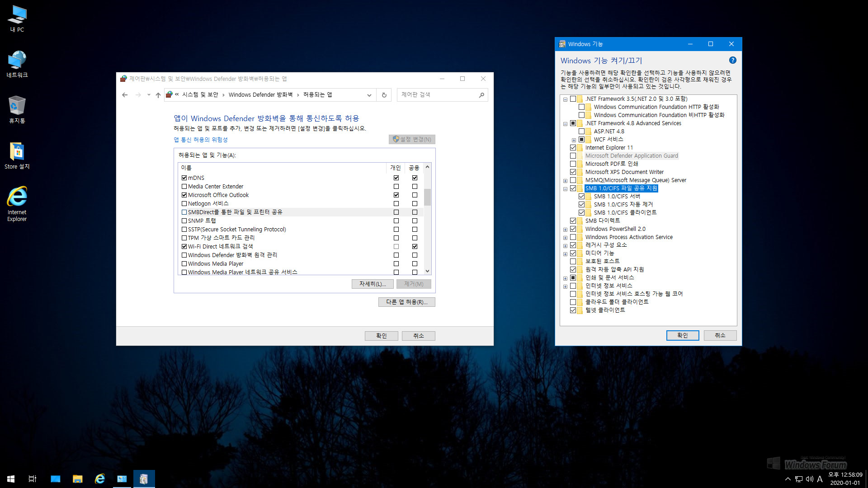Screen dimensions: 868x488
Task: Toggle the IME input mode indicator A
Action: click(x=820, y=479)
